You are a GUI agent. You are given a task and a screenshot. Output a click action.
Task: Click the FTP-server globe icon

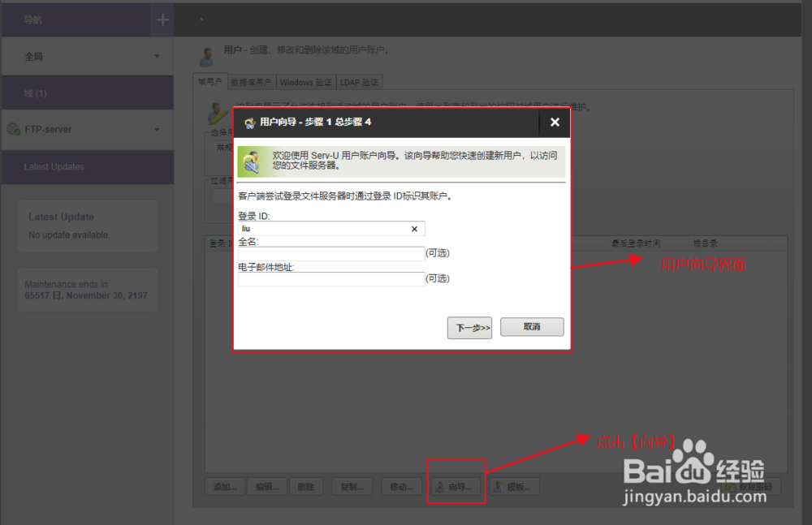(14, 129)
